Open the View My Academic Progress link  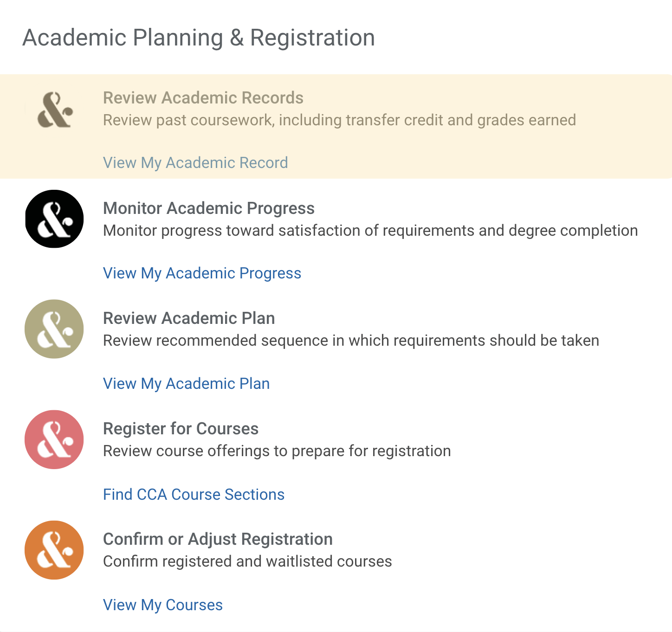tap(202, 273)
